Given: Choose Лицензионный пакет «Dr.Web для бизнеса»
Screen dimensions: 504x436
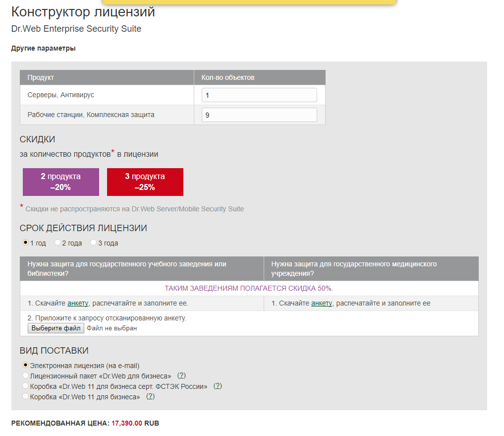Looking at the screenshot, I should pos(25,375).
